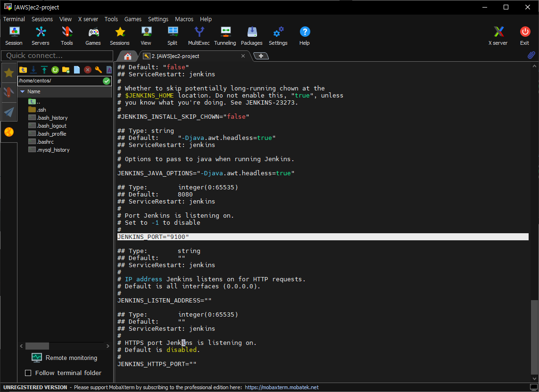Open the Sessions star sidebar tab
539x392 pixels.
9,73
